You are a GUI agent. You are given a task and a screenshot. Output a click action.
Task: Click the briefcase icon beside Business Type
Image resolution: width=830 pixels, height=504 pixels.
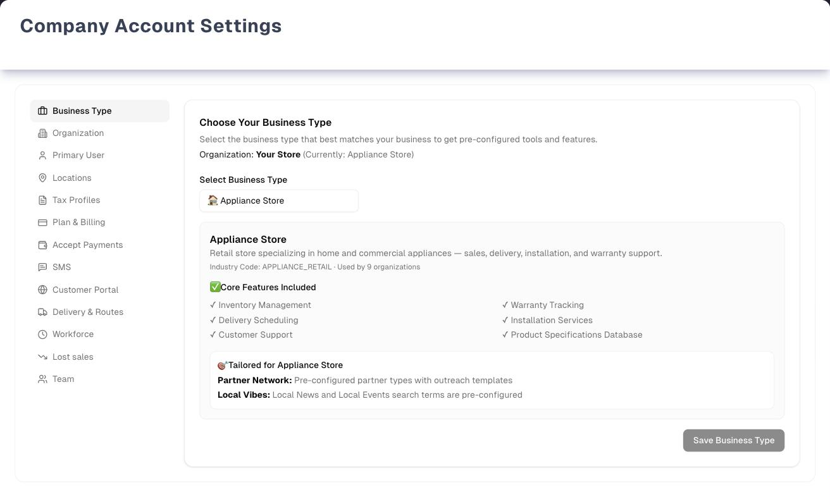pos(42,111)
